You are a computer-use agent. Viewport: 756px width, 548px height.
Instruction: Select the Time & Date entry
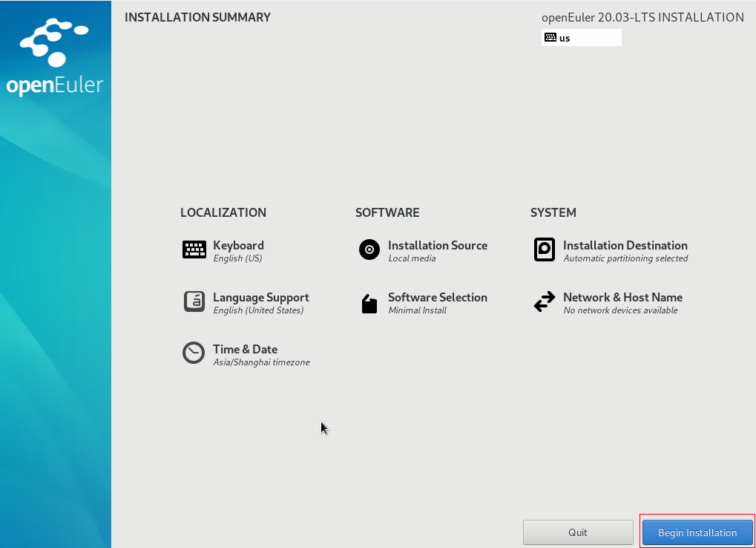pos(245,350)
